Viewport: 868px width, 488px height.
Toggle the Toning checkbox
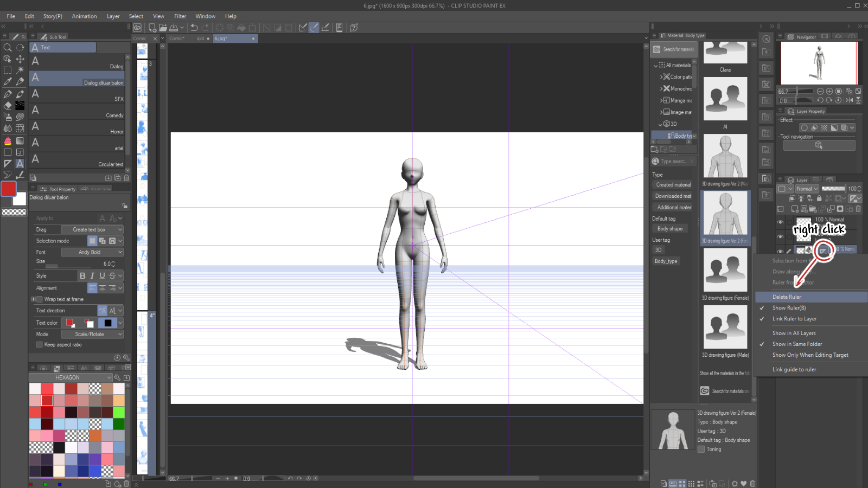click(701, 449)
